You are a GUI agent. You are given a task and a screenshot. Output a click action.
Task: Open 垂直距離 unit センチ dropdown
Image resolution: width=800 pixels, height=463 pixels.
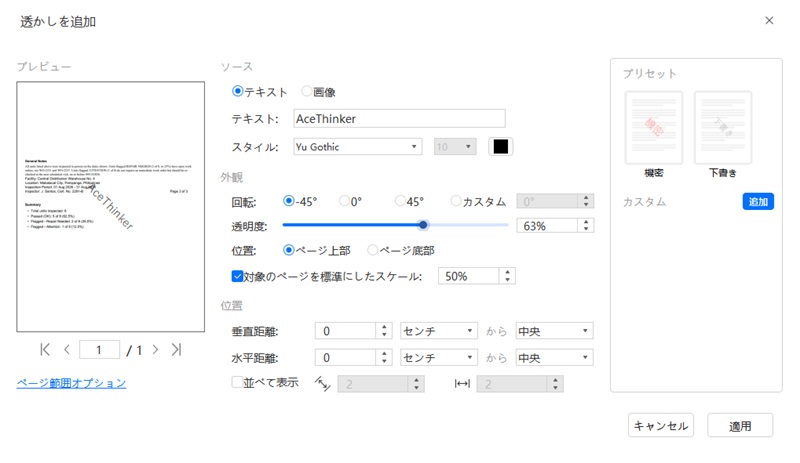tap(439, 331)
